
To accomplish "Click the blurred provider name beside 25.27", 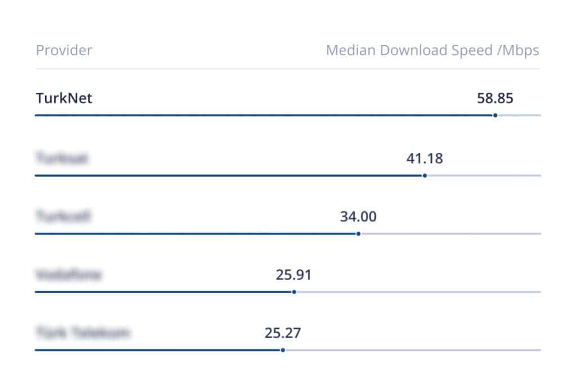I will 83,333.
